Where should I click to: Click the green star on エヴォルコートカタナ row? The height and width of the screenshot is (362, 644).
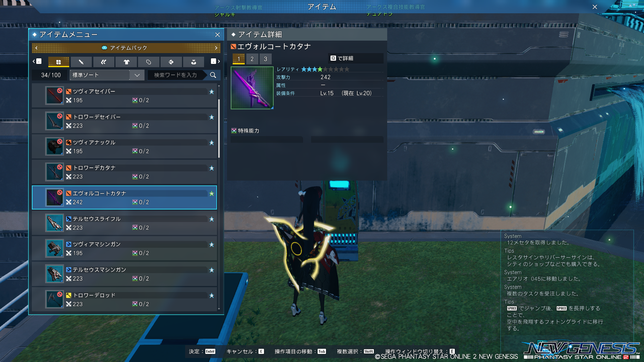(x=212, y=194)
